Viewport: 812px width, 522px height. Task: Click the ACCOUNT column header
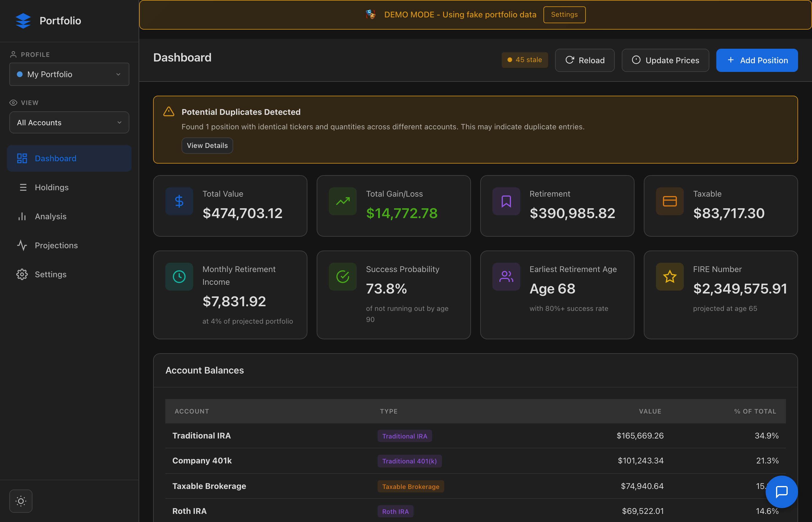point(192,411)
